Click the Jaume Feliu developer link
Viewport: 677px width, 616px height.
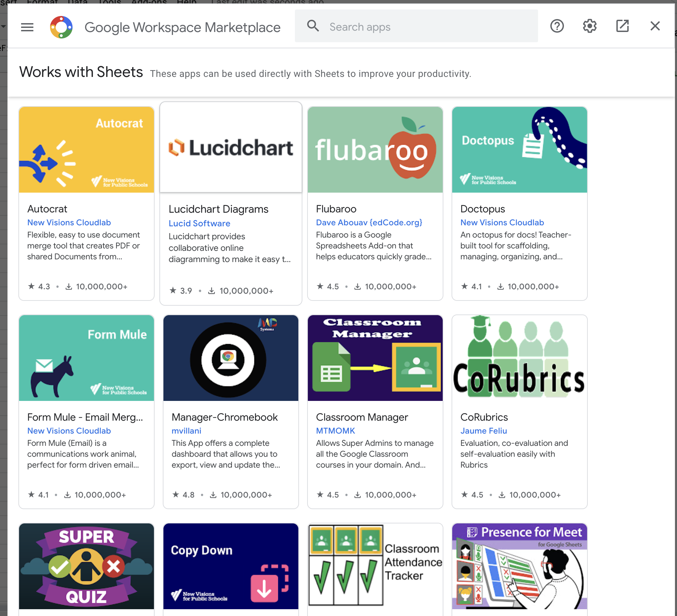(483, 431)
